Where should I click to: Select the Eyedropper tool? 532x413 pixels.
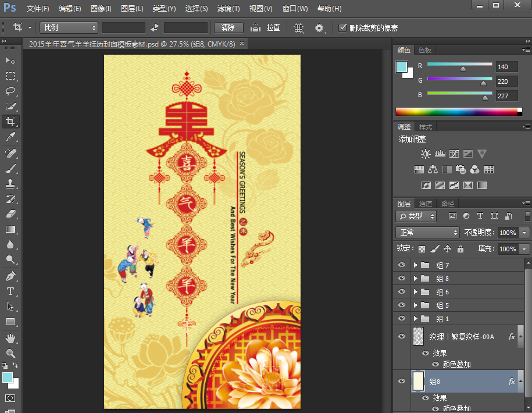pyautogui.click(x=10, y=137)
